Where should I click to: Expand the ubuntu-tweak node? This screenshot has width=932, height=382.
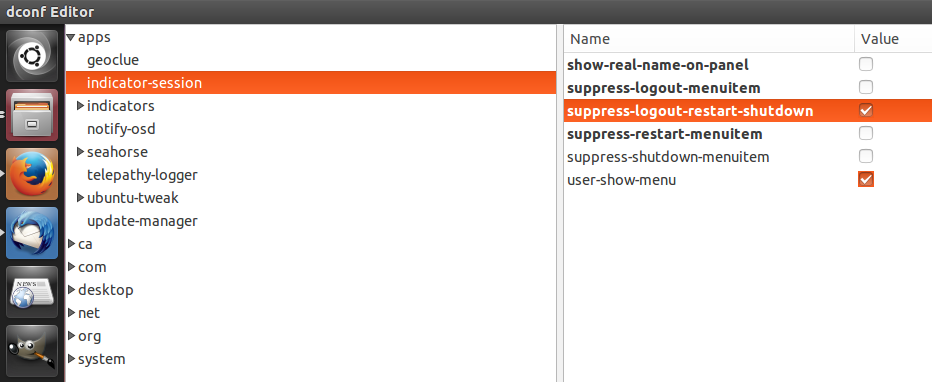coord(81,198)
